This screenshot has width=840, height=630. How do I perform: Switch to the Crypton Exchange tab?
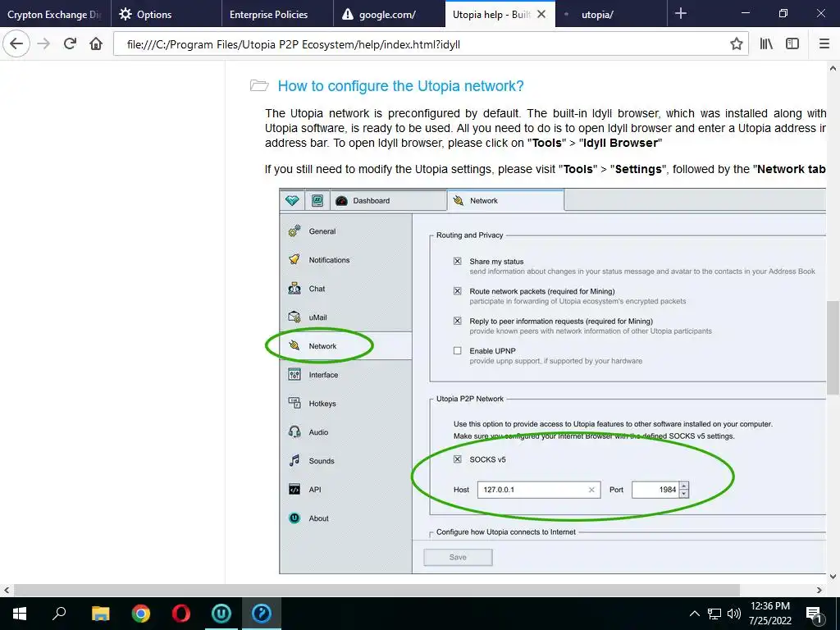coord(55,14)
